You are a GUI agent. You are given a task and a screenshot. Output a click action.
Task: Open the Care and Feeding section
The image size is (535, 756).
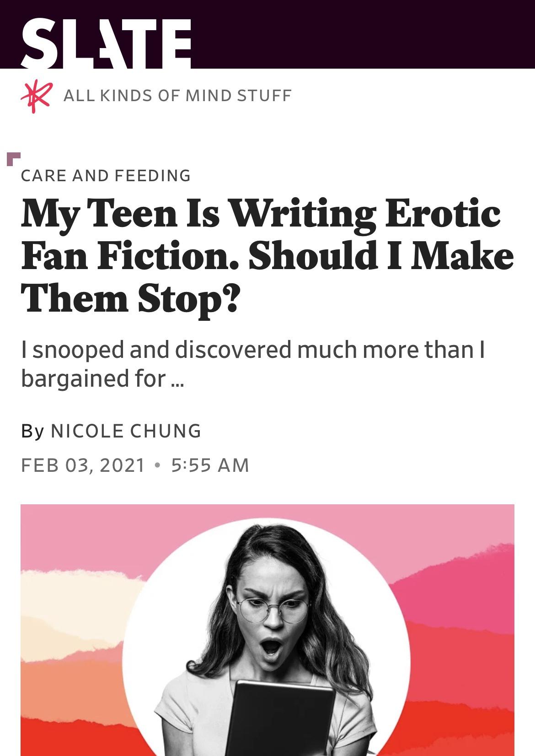(106, 175)
